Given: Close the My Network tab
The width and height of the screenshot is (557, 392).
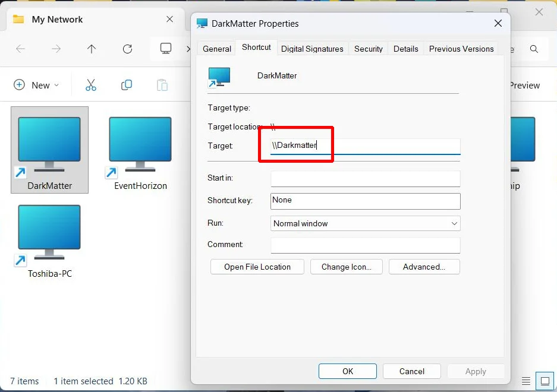Looking at the screenshot, I should (170, 19).
